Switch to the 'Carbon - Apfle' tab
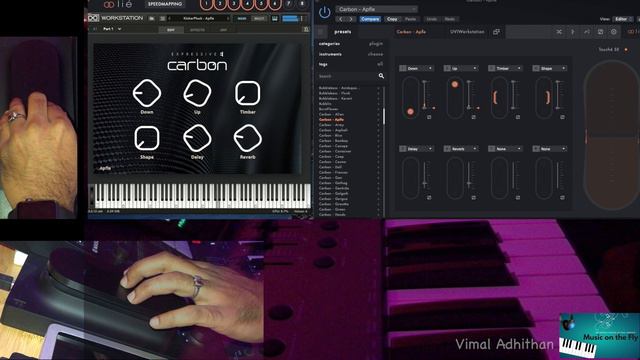Image resolution: width=640 pixels, height=360 pixels. click(411, 32)
